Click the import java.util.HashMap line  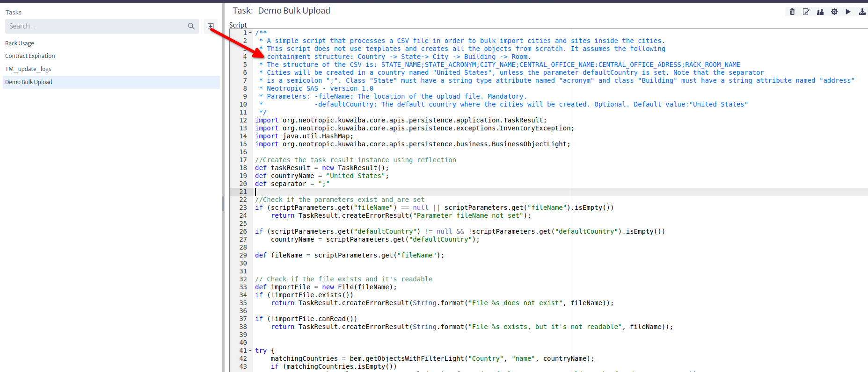(x=304, y=136)
